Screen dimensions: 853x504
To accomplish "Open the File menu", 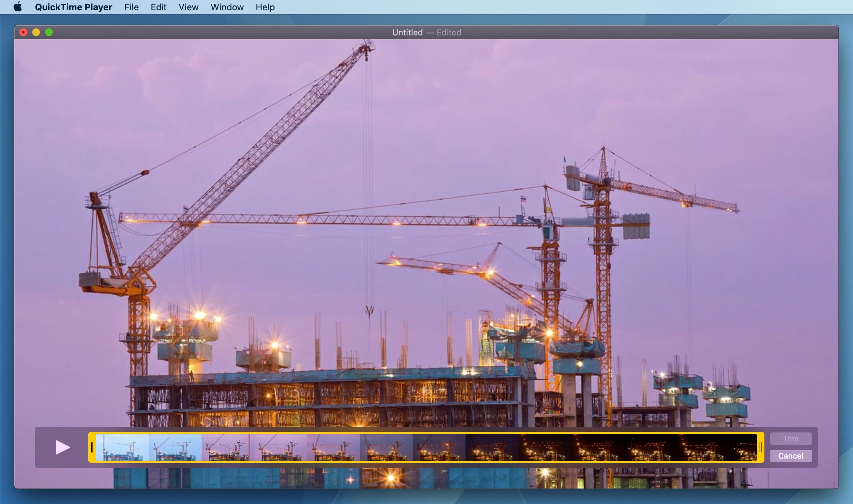I will 132,7.
